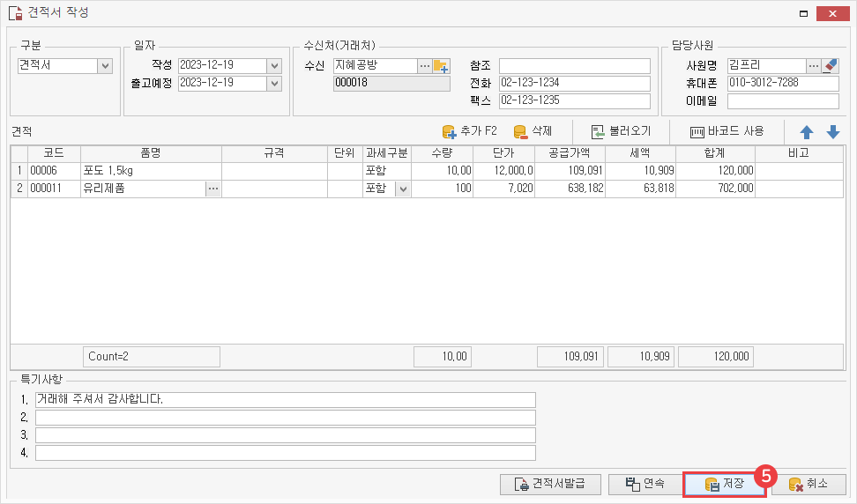Click unit price cell 7,020

pyautogui.click(x=503, y=189)
